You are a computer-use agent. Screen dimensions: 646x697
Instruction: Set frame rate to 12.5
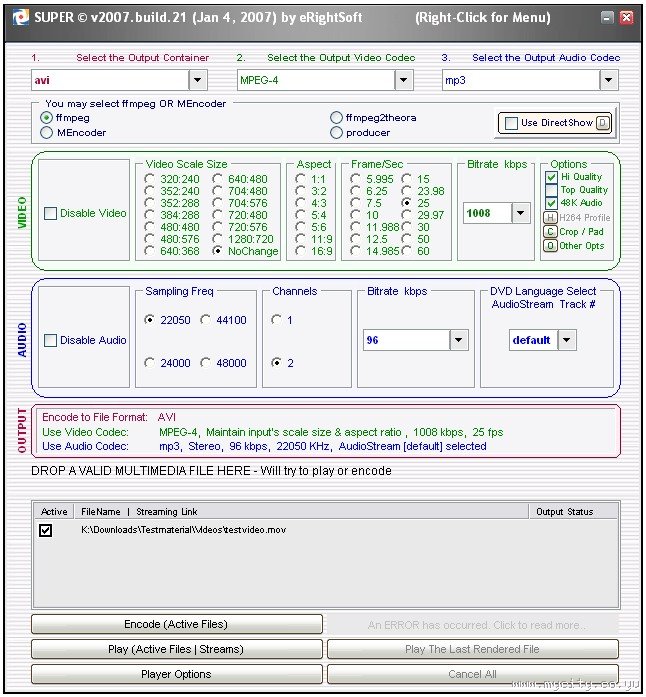[355, 239]
